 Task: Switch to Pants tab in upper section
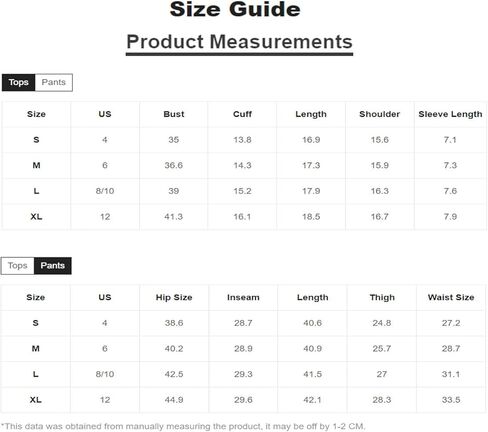54,82
